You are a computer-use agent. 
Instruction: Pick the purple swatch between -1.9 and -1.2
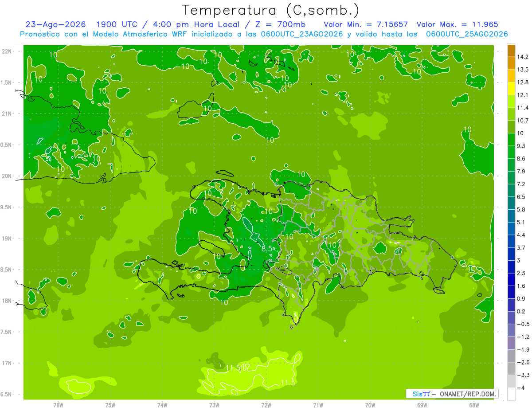click(511, 343)
